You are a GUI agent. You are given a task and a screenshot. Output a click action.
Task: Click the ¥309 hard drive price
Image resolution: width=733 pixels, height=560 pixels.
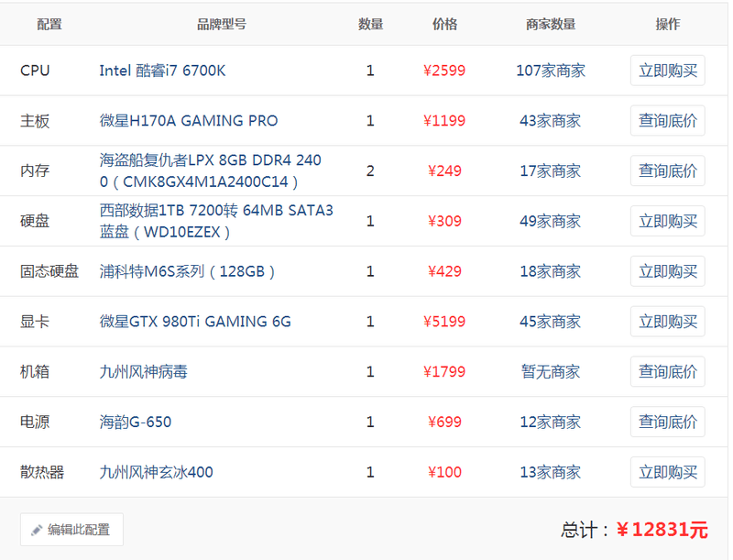[x=444, y=221]
